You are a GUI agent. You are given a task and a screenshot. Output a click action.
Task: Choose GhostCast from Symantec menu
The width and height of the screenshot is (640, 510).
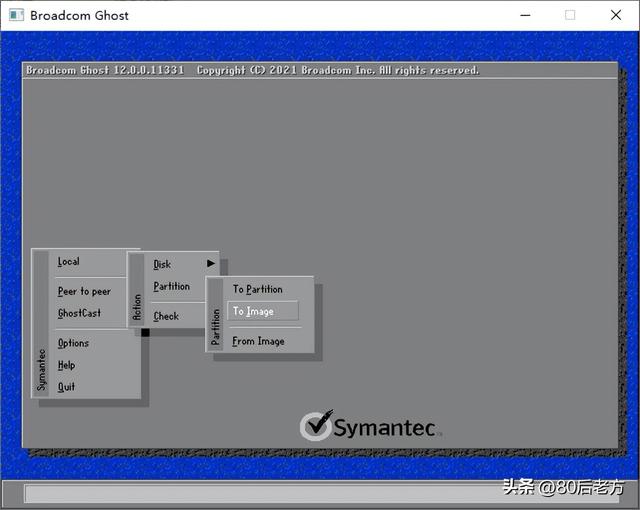(79, 313)
